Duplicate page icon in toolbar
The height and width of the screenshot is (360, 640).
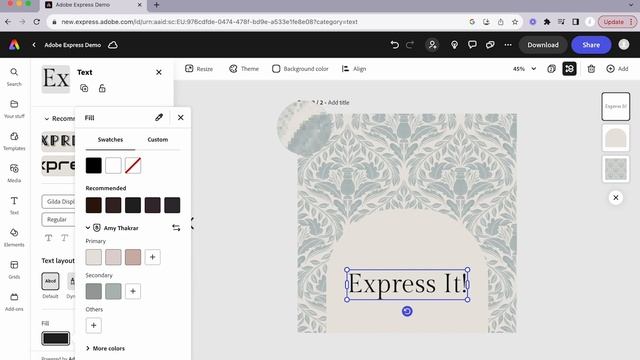551,69
